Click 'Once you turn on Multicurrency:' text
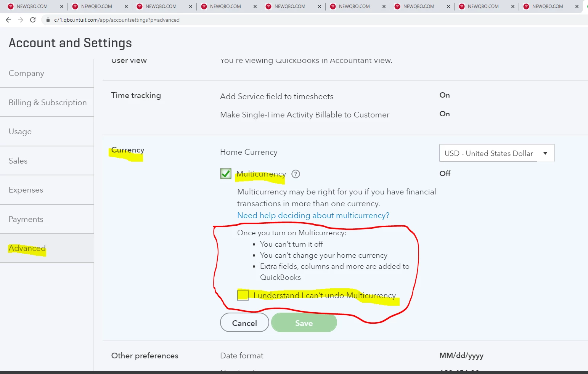Viewport: 588px width, 374px height. 292,233
